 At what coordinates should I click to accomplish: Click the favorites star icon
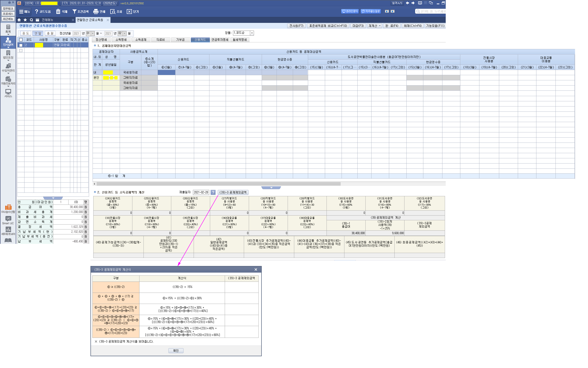point(25,20)
